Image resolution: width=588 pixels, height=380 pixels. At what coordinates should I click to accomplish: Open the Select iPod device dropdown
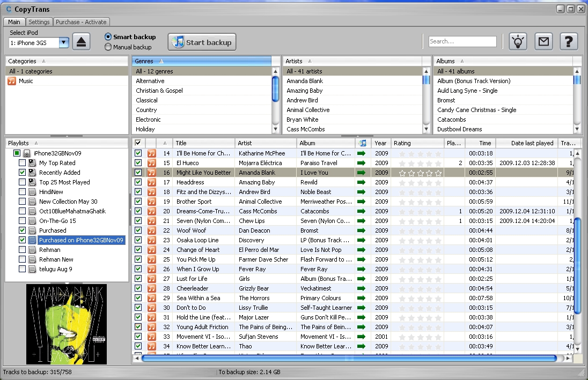[x=64, y=43]
